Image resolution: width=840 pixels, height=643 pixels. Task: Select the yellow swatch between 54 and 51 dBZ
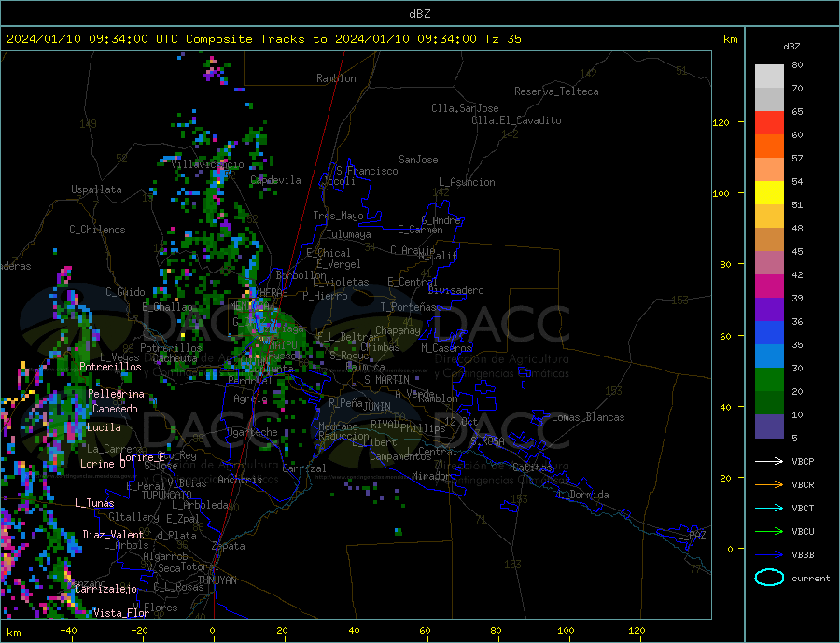pos(769,193)
